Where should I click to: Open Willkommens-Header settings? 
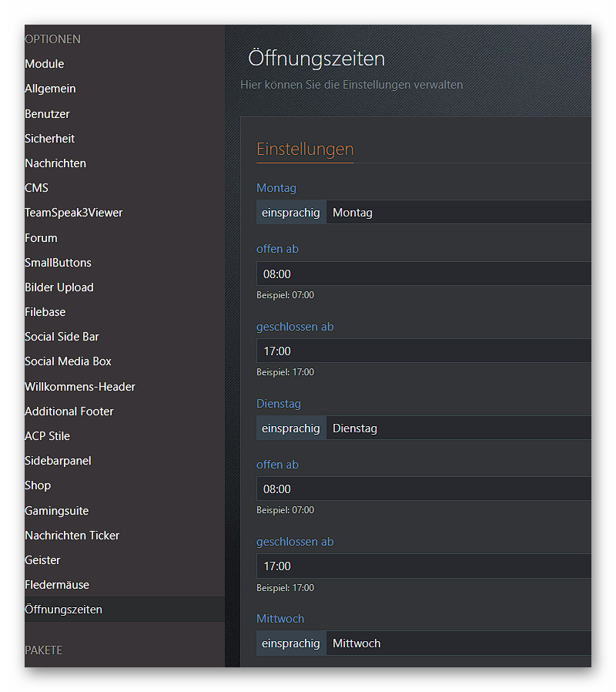[x=79, y=387]
